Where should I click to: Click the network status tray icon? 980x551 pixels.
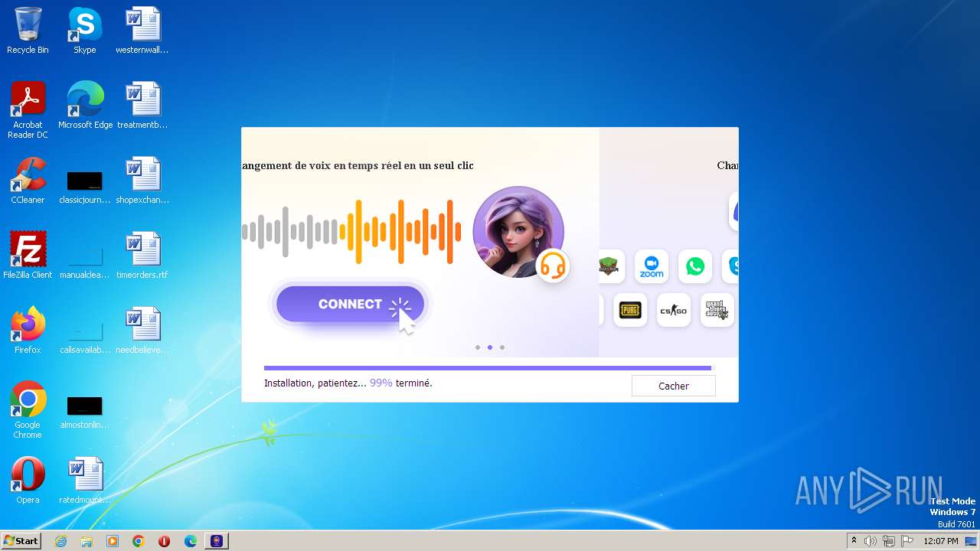coord(889,541)
